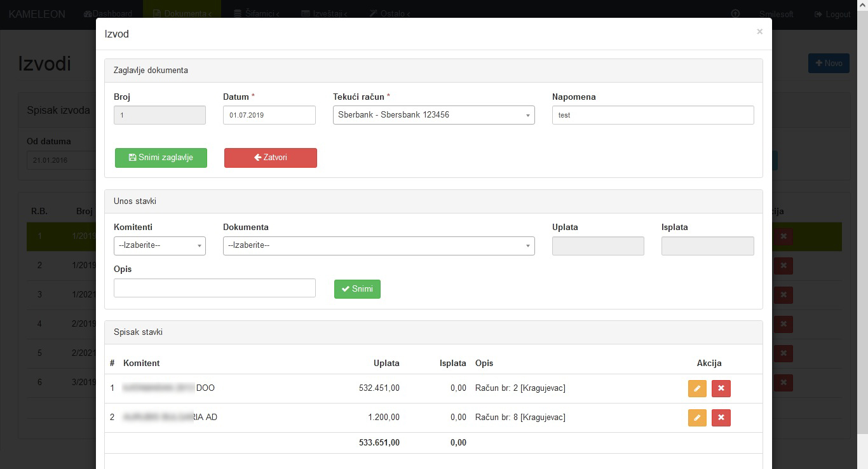Viewport: 868px width, 469px height.
Task: Open the Šifarnici menu
Action: point(257,14)
